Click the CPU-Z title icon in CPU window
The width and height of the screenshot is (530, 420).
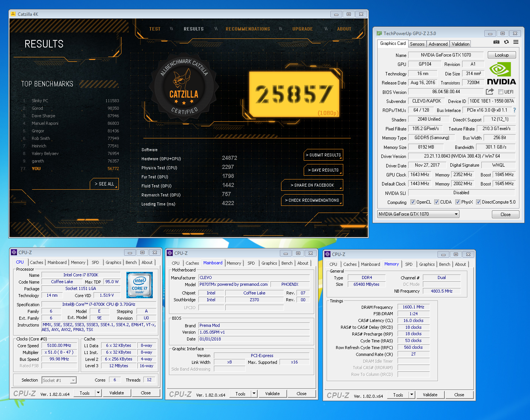[14, 252]
